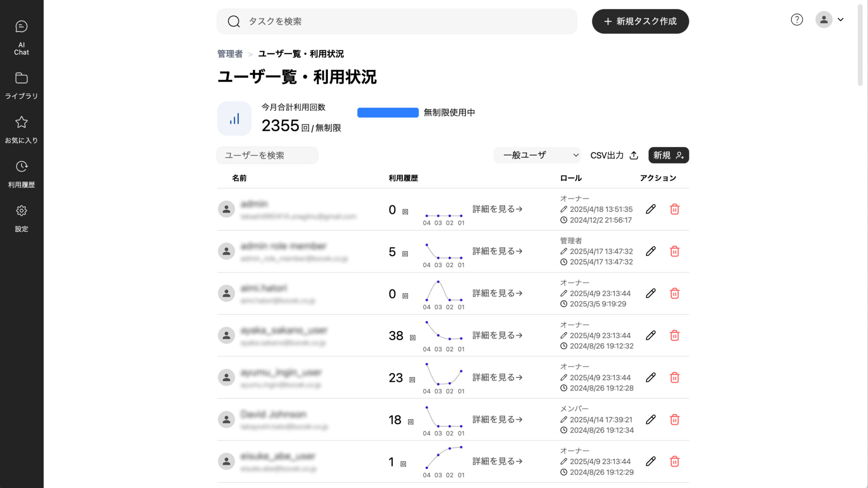This screenshot has height=488, width=868.
Task: Delete the 管理者 role user row
Action: point(674,251)
